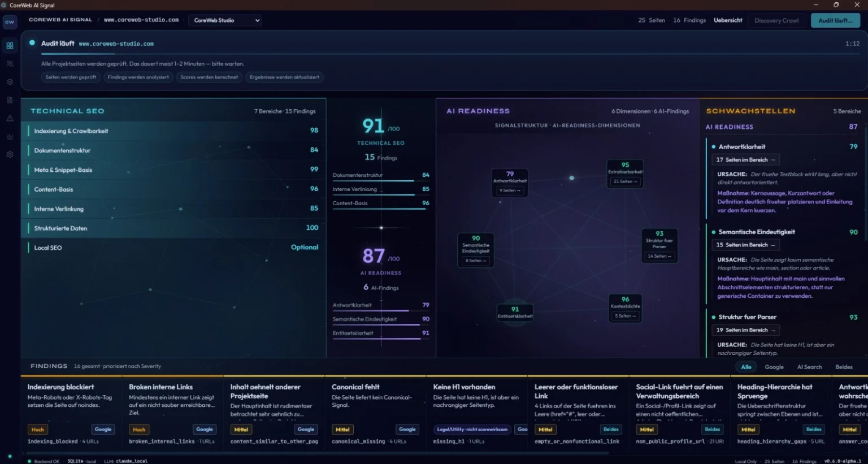This screenshot has height=464, width=868.
Task: Select the Indexierung & Crawlbarkeit row
Action: (x=174, y=131)
